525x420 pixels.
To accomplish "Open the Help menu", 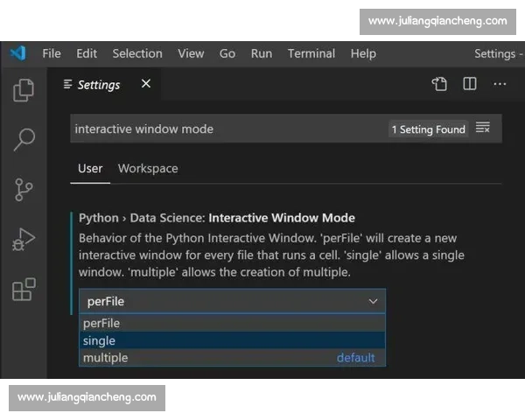I will click(363, 53).
